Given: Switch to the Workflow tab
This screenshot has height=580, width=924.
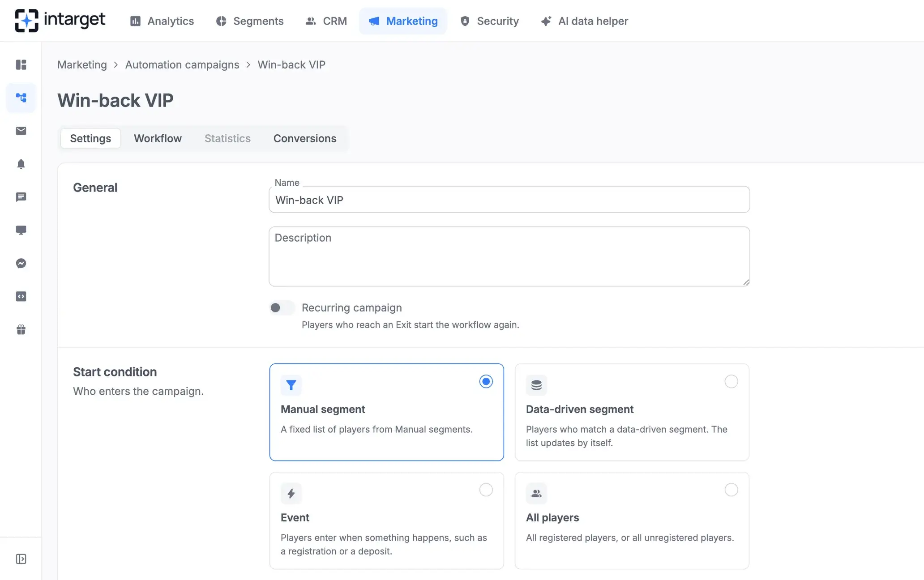Looking at the screenshot, I should (x=158, y=138).
